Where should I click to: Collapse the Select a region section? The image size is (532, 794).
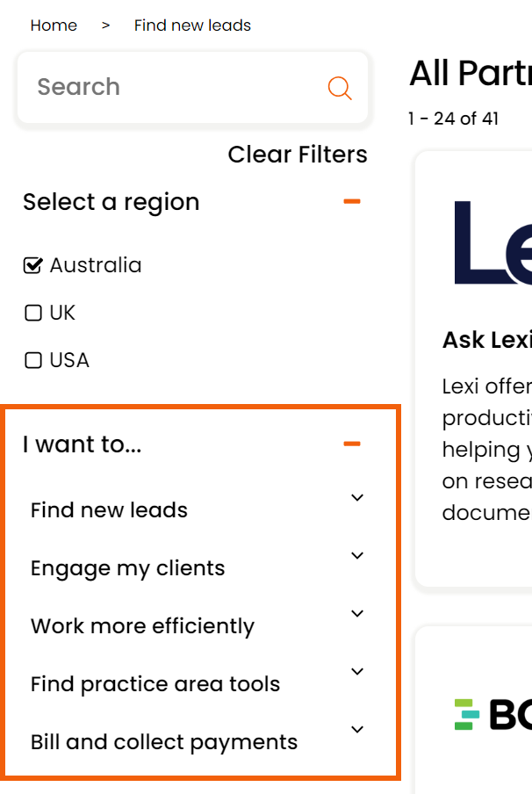352,201
